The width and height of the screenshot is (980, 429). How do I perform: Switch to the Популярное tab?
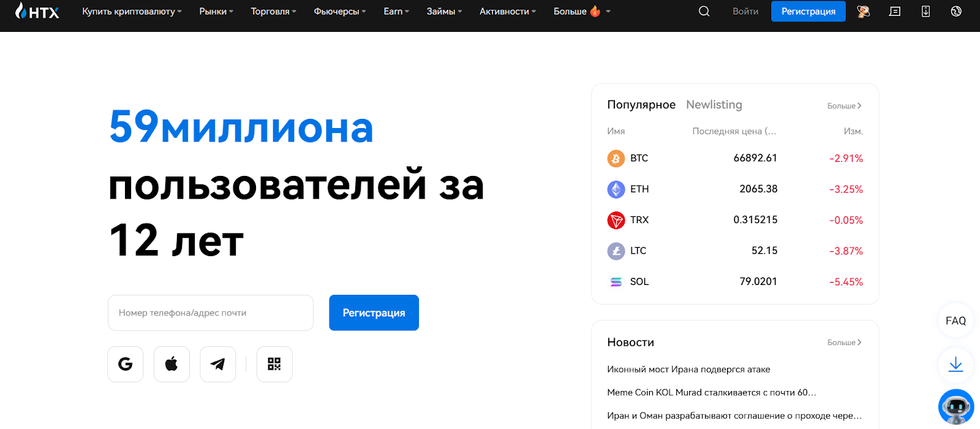pos(641,105)
